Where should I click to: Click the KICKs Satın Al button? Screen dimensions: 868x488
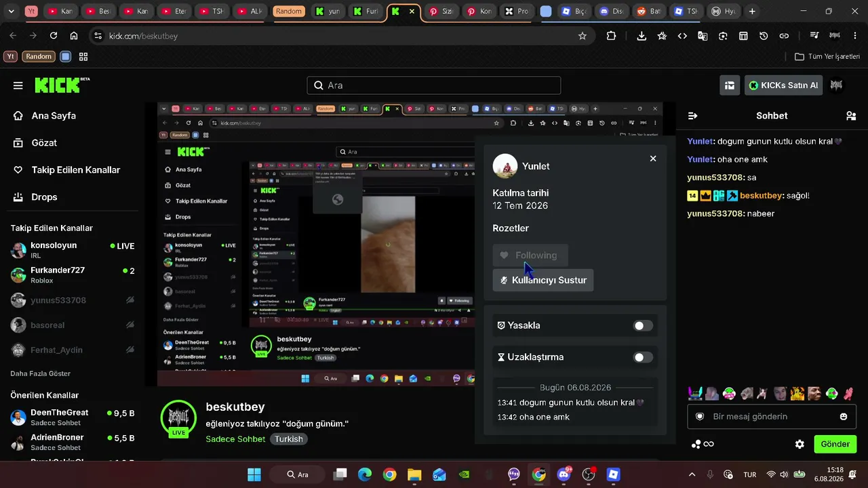[x=784, y=85]
